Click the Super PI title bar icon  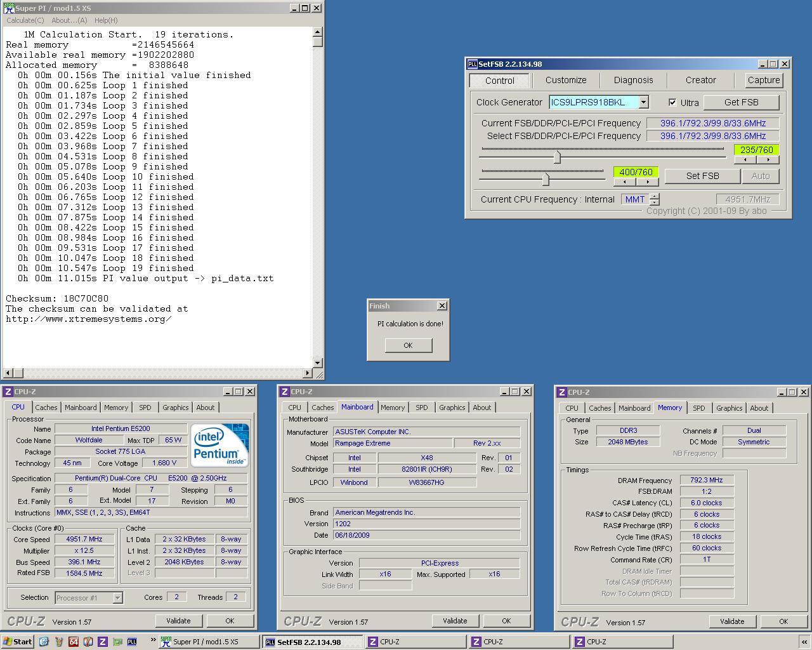click(x=9, y=8)
